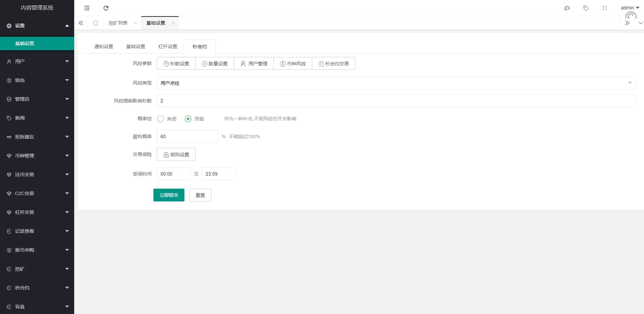
Task: Click the 立即提交 submit button
Action: coord(169,195)
